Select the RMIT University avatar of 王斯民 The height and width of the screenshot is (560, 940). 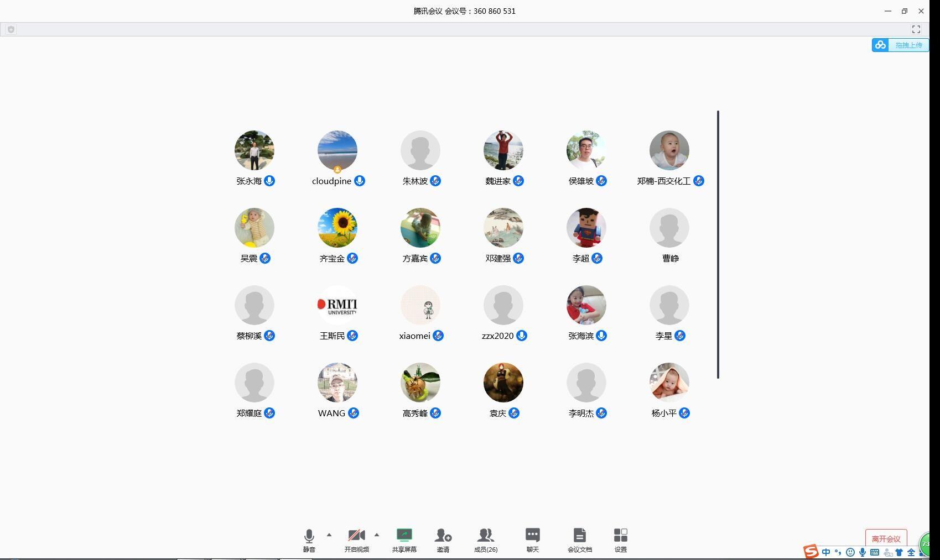coord(337,305)
